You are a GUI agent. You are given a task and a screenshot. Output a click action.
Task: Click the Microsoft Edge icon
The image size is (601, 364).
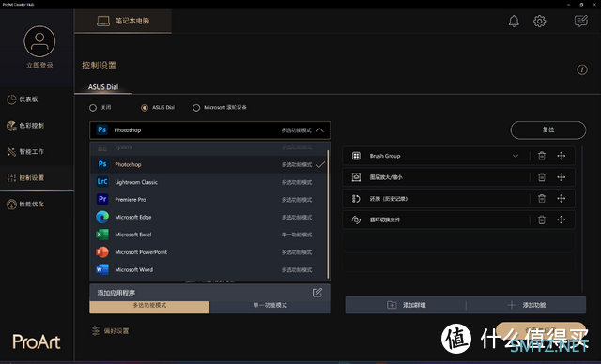tap(102, 217)
